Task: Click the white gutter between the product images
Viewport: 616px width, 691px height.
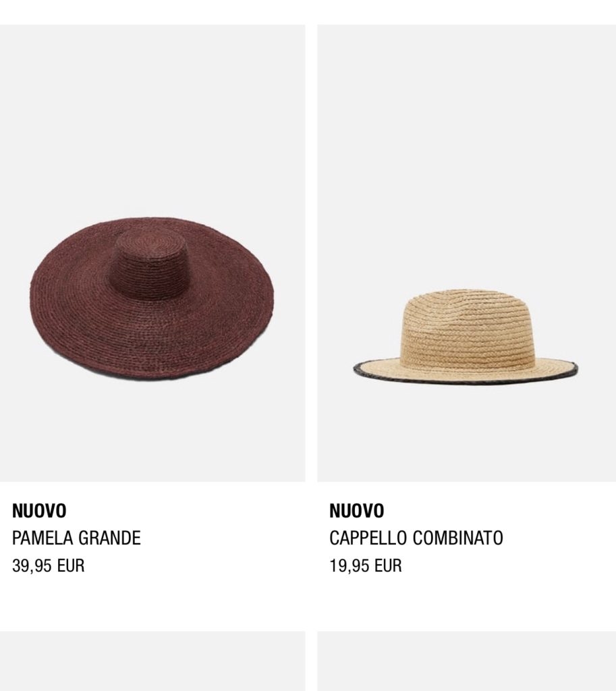Action: pos(311,253)
